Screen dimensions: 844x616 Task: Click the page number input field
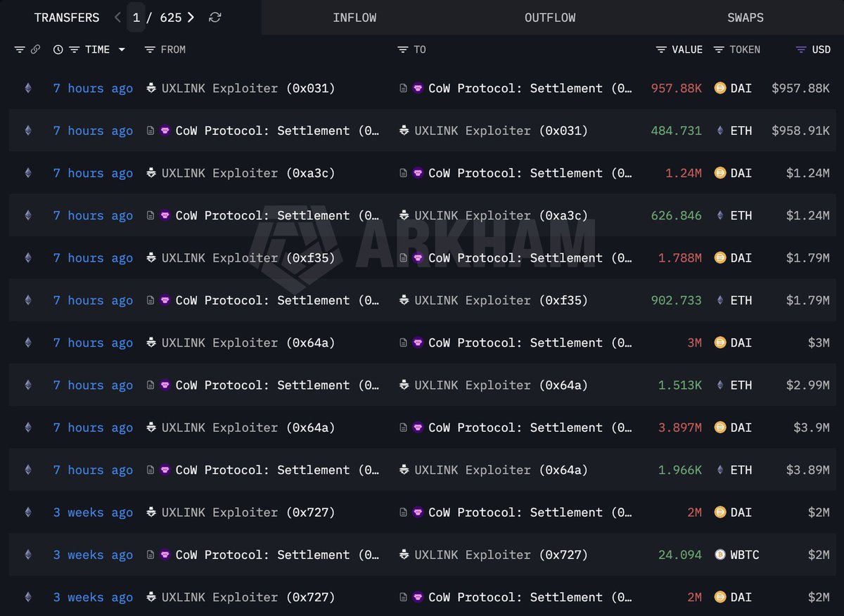click(x=136, y=18)
